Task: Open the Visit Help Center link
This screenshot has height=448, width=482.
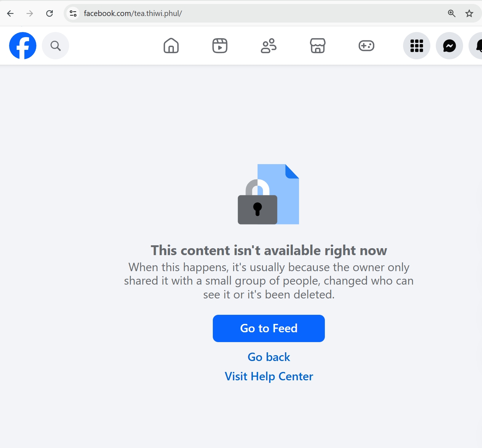Action: click(x=269, y=376)
